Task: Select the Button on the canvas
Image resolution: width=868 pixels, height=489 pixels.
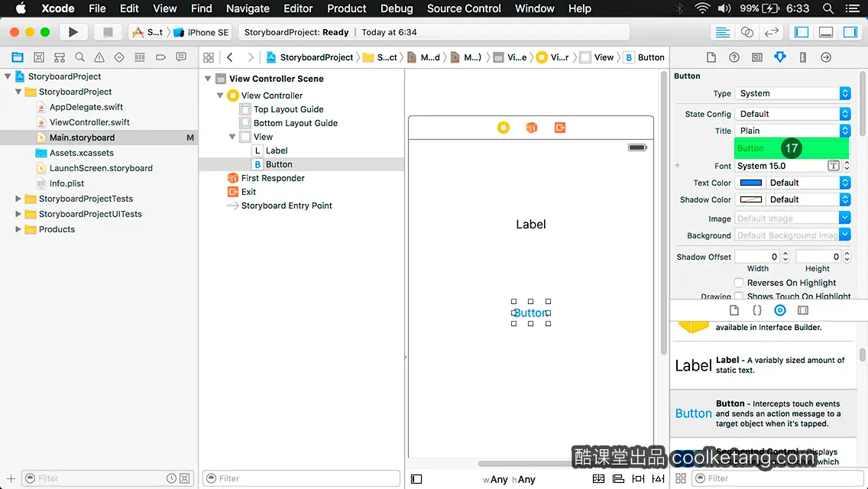Action: (x=530, y=313)
